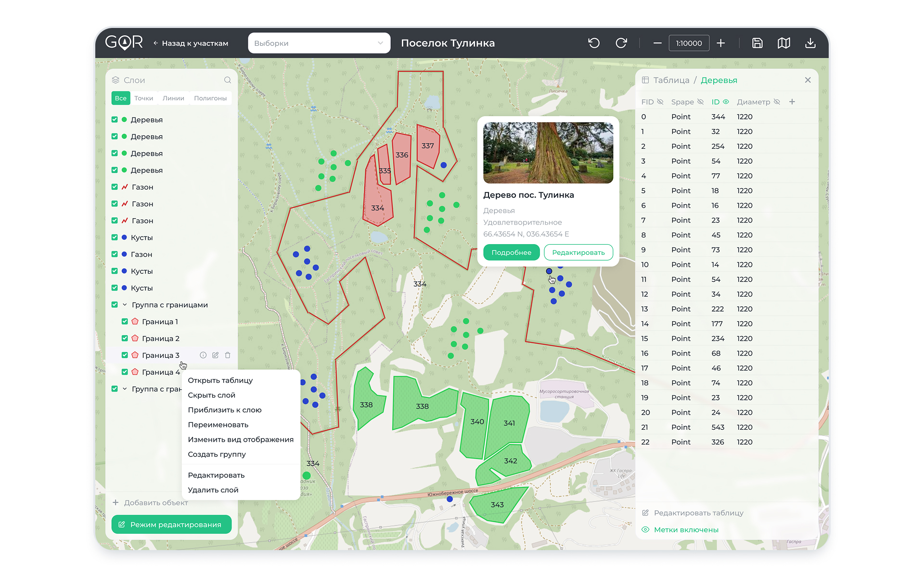Open the Выборки dropdown

319,43
